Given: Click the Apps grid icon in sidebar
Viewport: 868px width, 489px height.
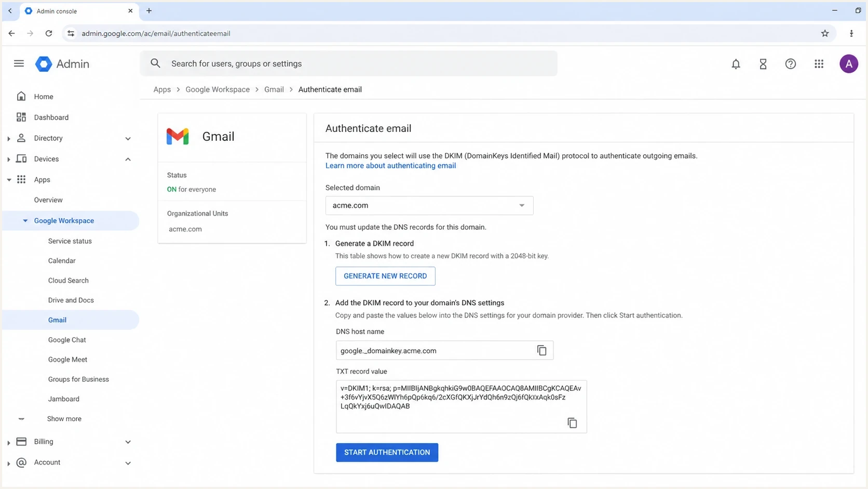Looking at the screenshot, I should 21,179.
